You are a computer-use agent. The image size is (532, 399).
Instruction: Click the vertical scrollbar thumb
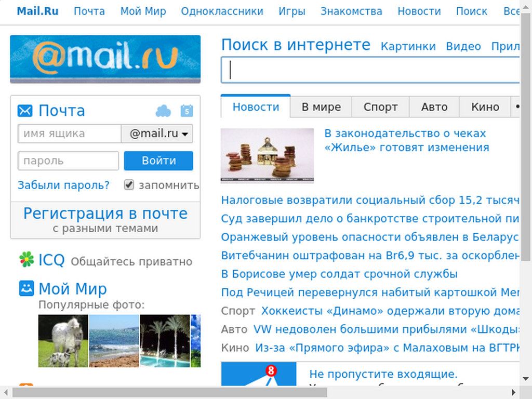point(526,138)
